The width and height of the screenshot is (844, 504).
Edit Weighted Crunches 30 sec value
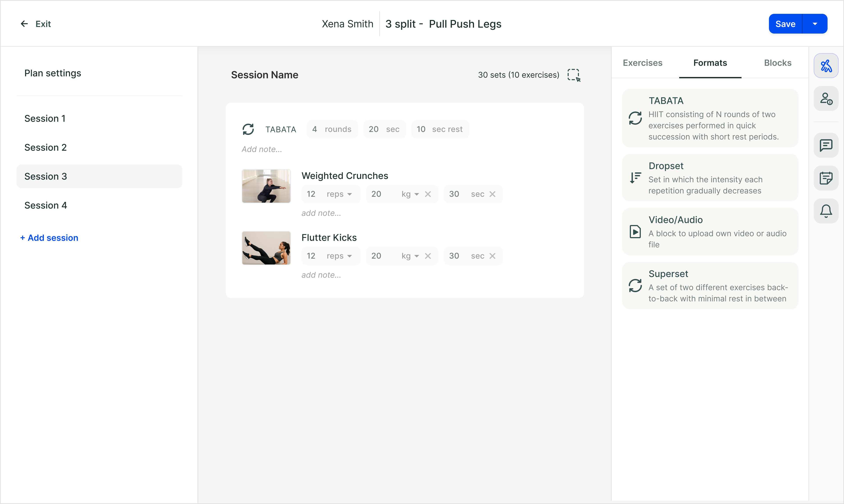click(454, 194)
